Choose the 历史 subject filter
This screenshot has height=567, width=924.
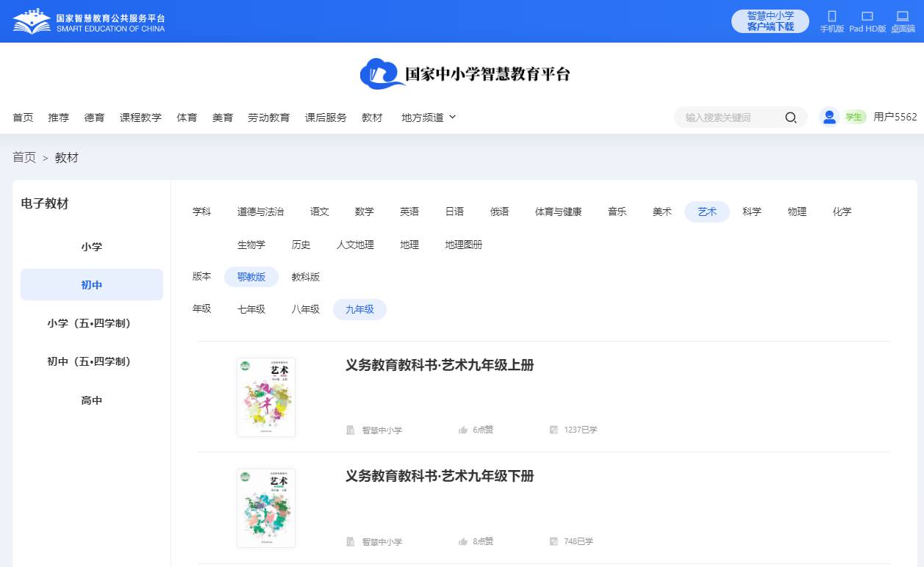(301, 245)
